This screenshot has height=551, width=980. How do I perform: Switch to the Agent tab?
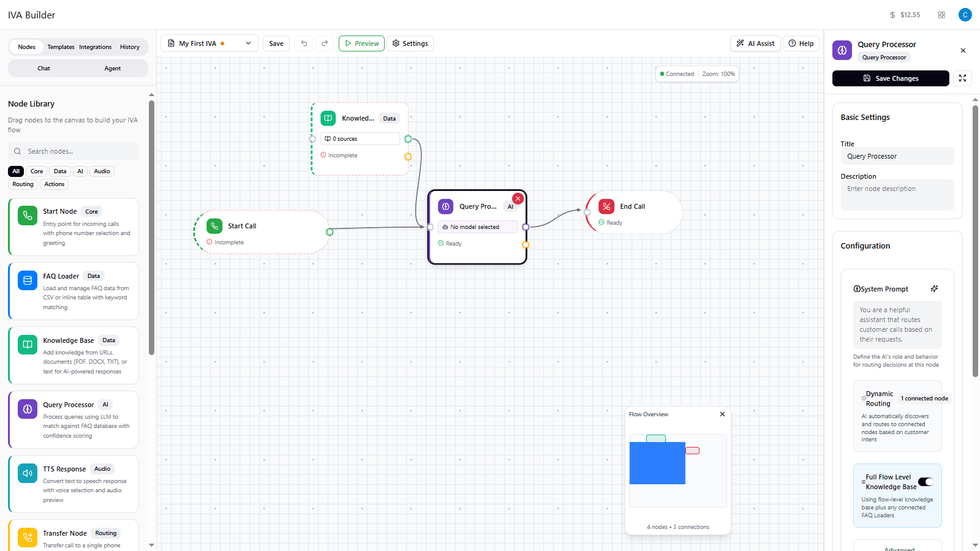click(x=113, y=68)
